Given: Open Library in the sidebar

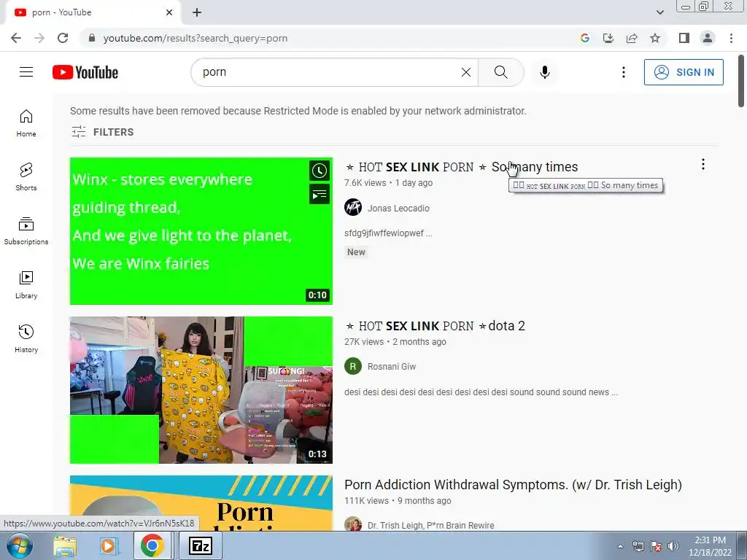Looking at the screenshot, I should tap(26, 285).
